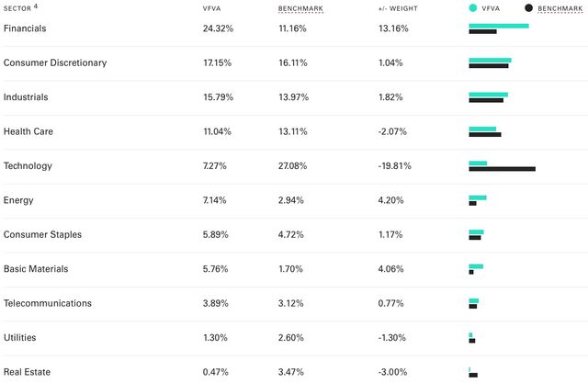The height and width of the screenshot is (383, 588).
Task: Select the Utilities 2.60% benchmark value
Action: (290, 338)
